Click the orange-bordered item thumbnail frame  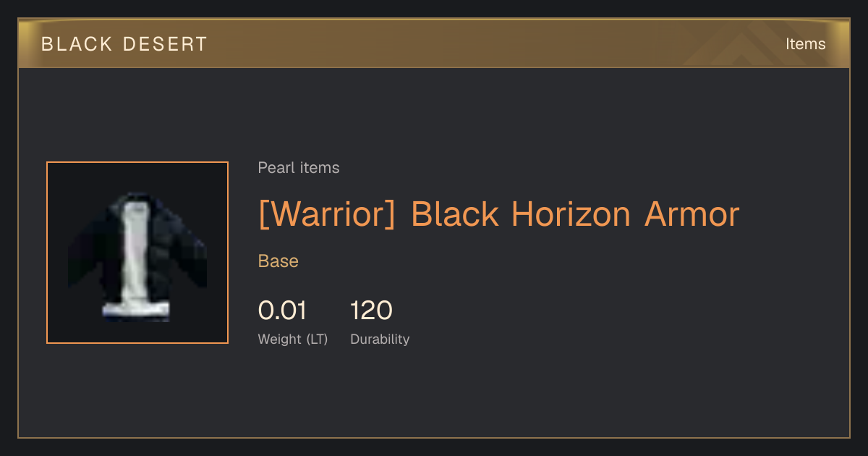coord(137,253)
